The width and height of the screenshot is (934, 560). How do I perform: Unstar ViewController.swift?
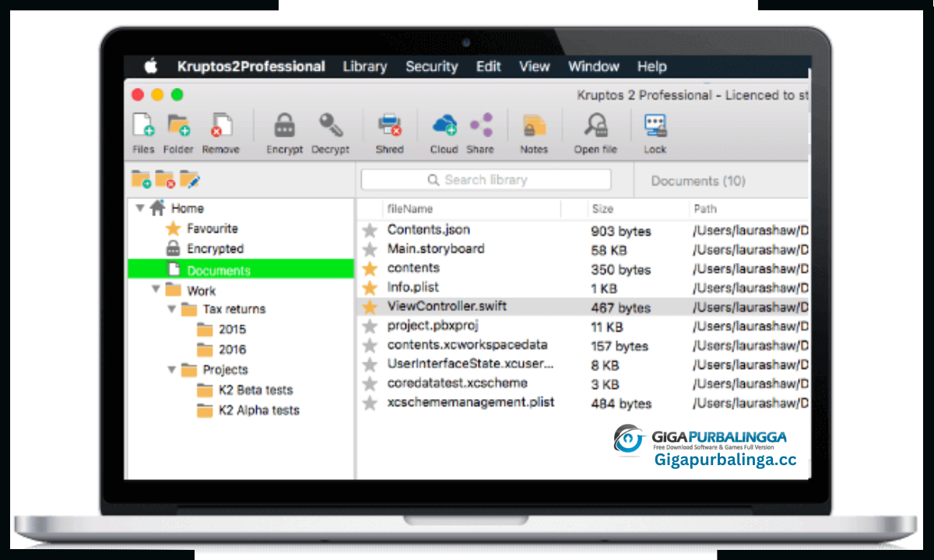click(370, 306)
